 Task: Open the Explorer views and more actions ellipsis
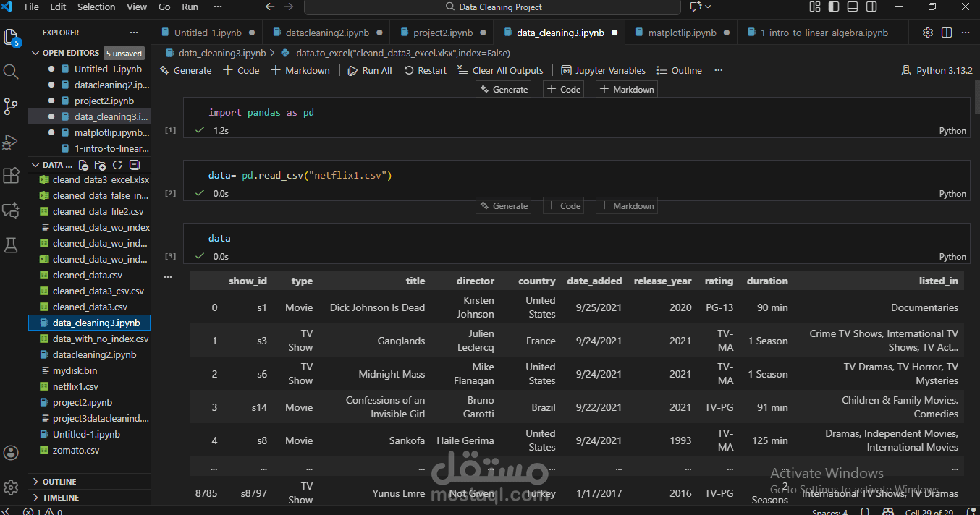pyautogui.click(x=133, y=33)
